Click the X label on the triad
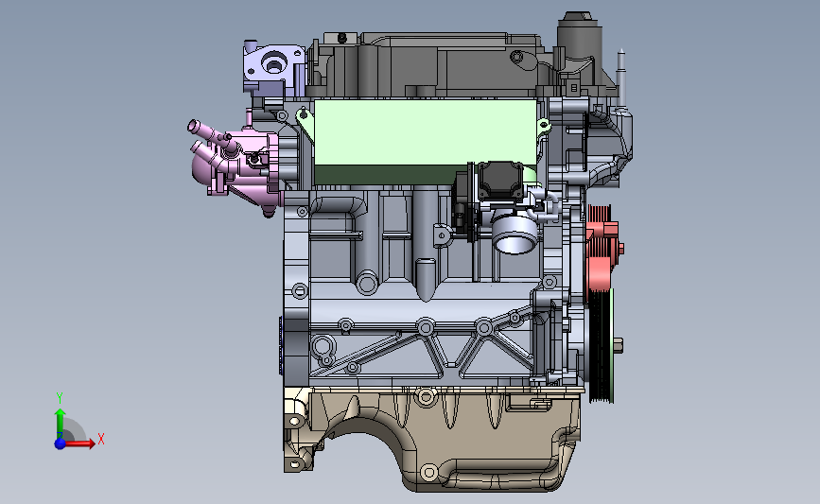This screenshot has height=504, width=820. [x=101, y=439]
